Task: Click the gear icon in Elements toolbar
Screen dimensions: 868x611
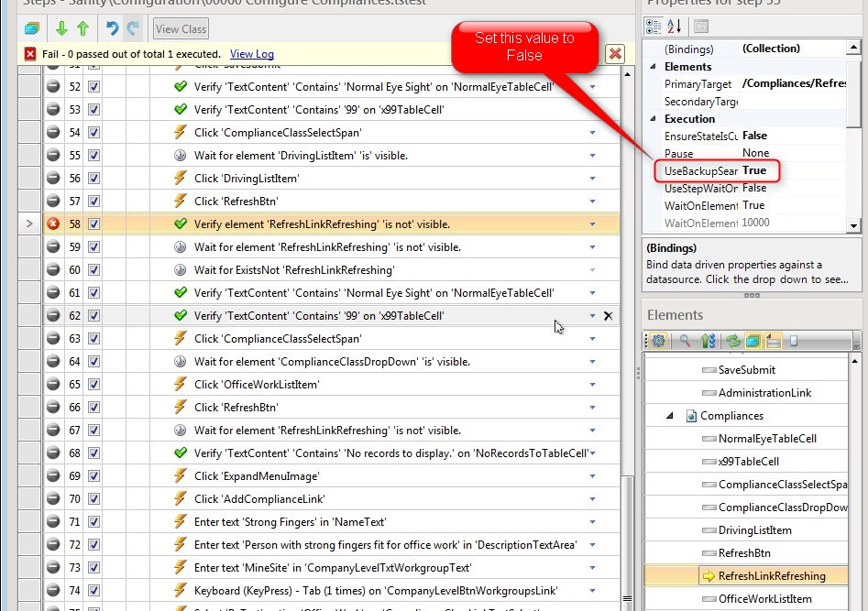Action: pos(658,341)
